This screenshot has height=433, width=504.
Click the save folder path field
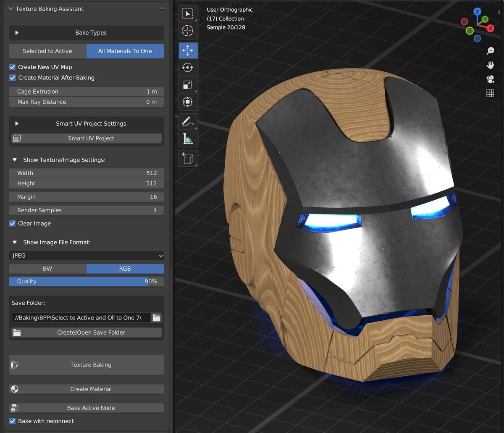[81, 318]
